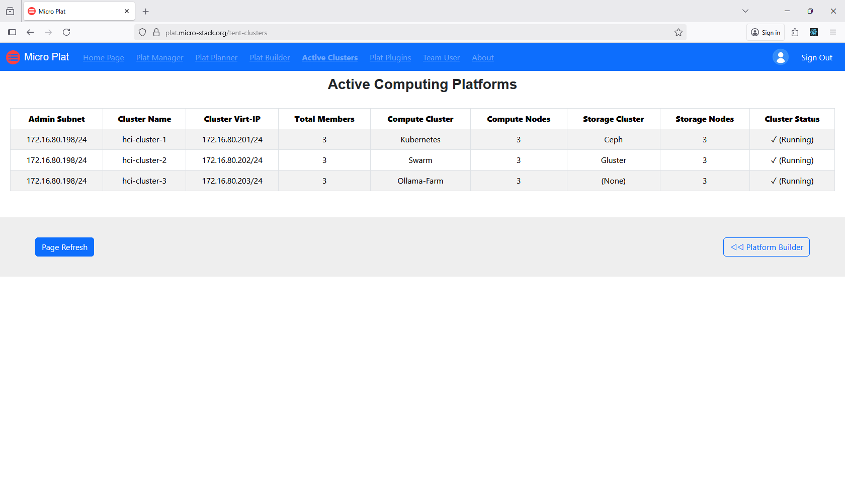Click the Micro Plat logo icon
Screen dimensions: 845x504
pyautogui.click(x=13, y=57)
